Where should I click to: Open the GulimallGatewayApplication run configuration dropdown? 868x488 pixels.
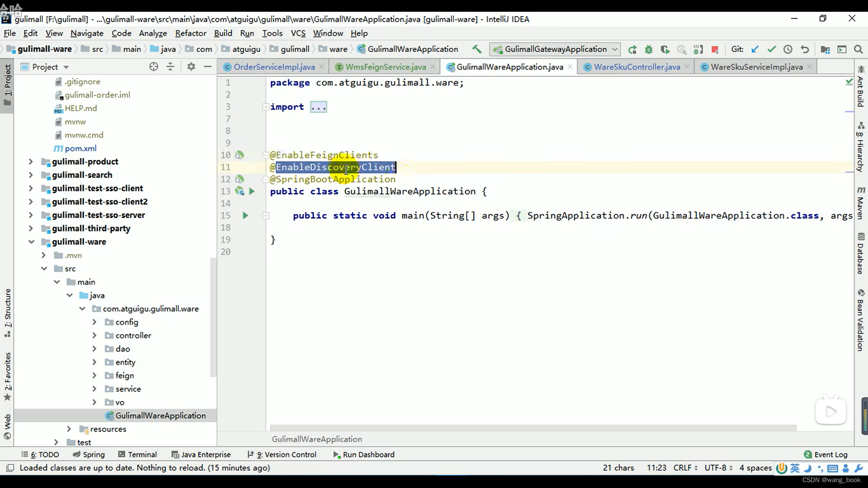click(556, 49)
